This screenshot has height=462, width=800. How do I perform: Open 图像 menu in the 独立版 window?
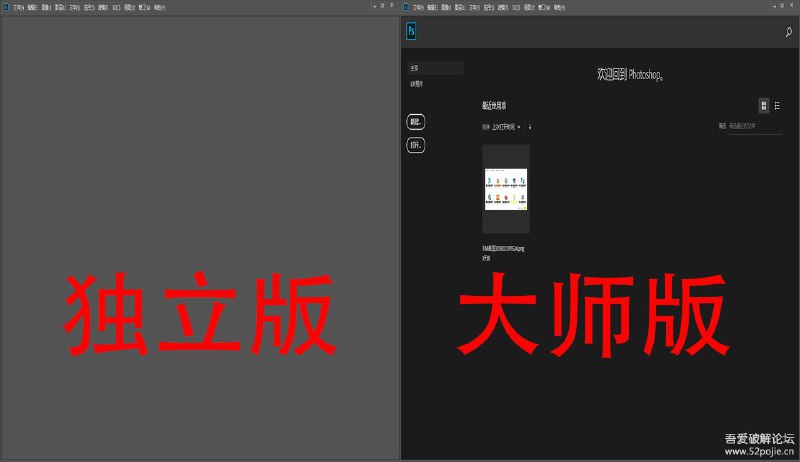point(46,8)
